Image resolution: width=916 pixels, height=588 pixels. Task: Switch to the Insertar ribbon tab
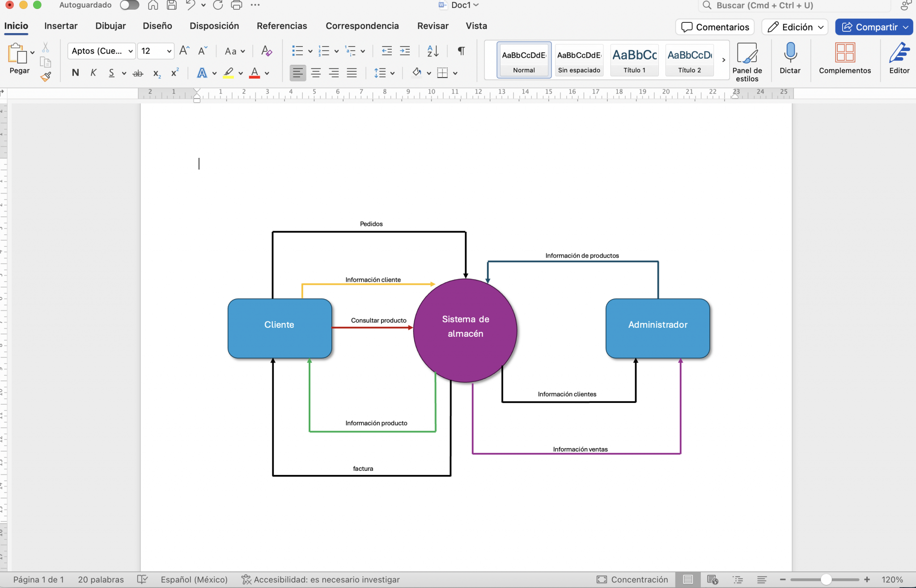(x=61, y=26)
